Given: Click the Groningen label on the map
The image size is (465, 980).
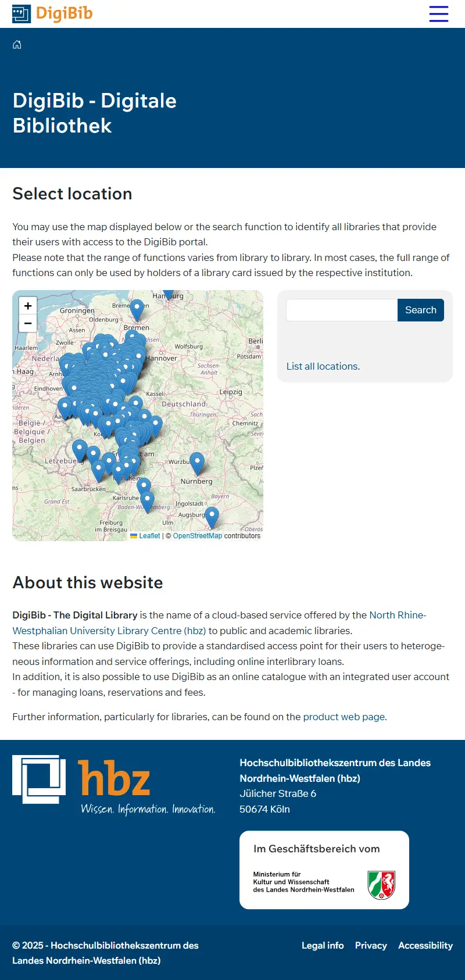Looking at the screenshot, I should tap(77, 310).
